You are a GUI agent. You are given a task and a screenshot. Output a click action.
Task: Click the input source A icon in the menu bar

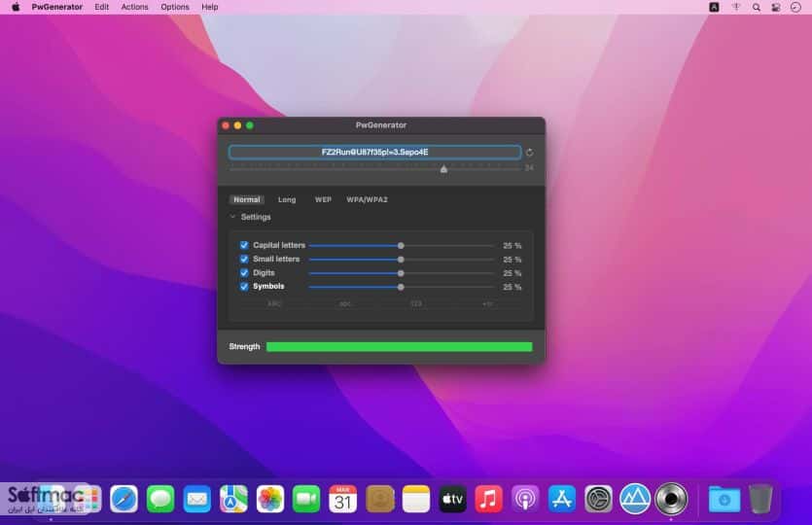pyautogui.click(x=714, y=7)
